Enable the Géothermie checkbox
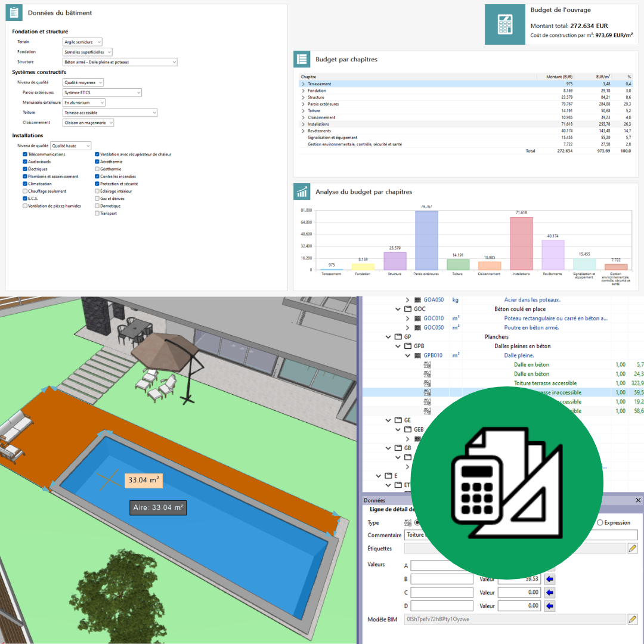This screenshot has width=644, height=644. (97, 169)
